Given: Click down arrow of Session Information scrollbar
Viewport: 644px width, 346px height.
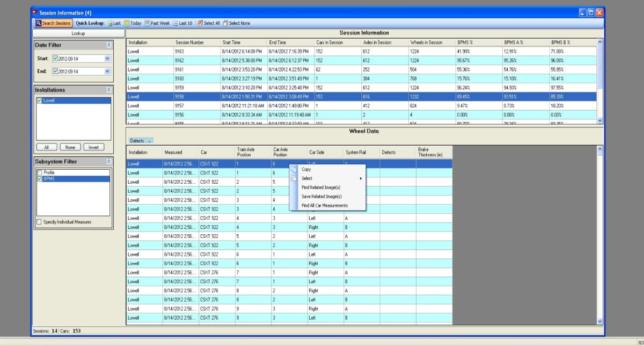Looking at the screenshot, I should 600,121.
